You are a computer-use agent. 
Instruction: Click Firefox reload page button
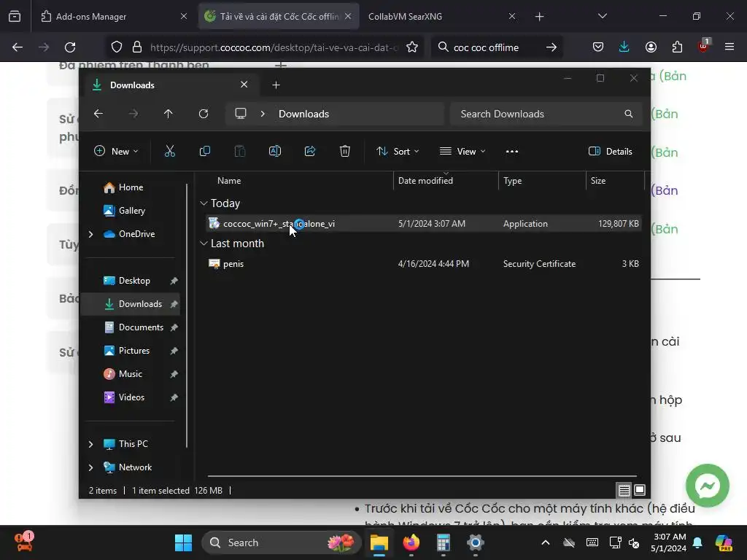coord(70,47)
